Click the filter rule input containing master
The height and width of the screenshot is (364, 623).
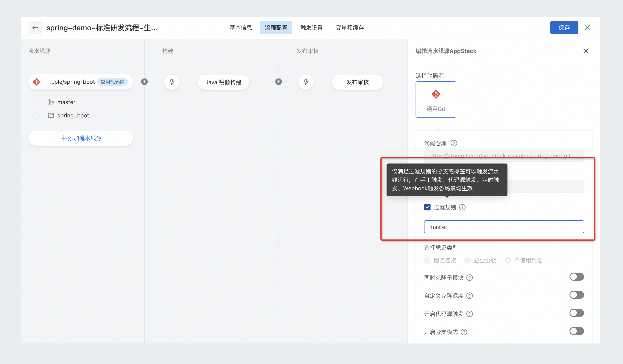click(x=504, y=227)
